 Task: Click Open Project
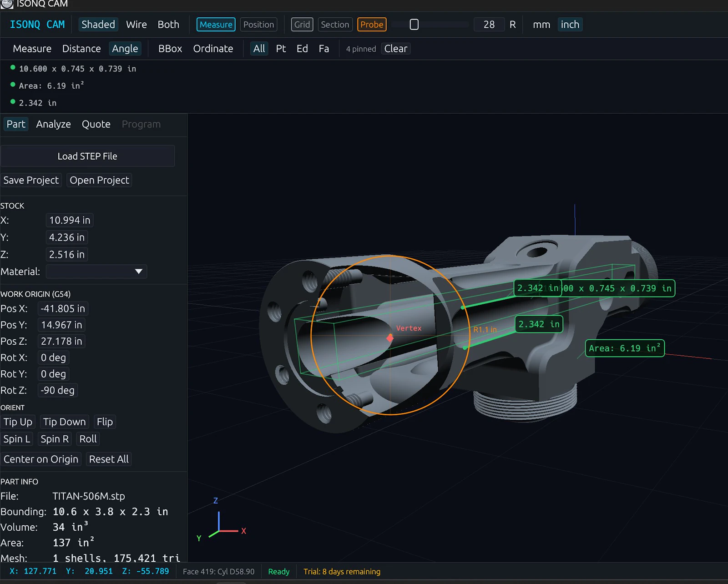99,180
